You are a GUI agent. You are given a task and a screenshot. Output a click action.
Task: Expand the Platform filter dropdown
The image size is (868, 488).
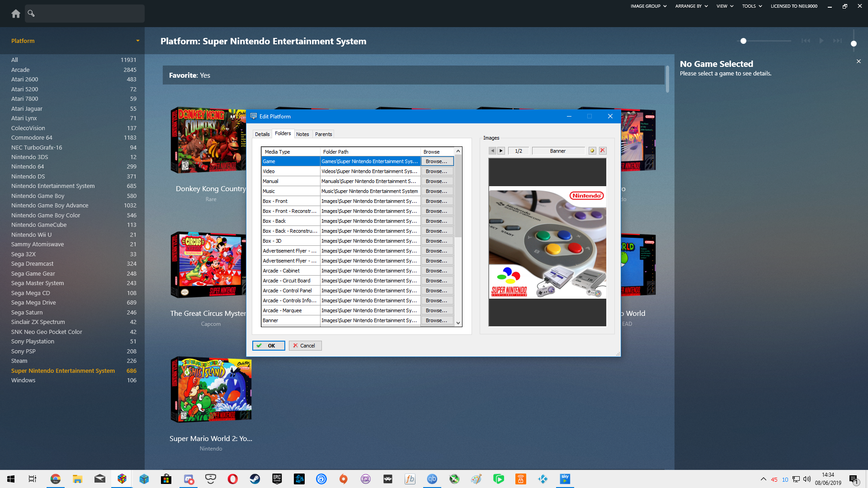[x=138, y=41]
